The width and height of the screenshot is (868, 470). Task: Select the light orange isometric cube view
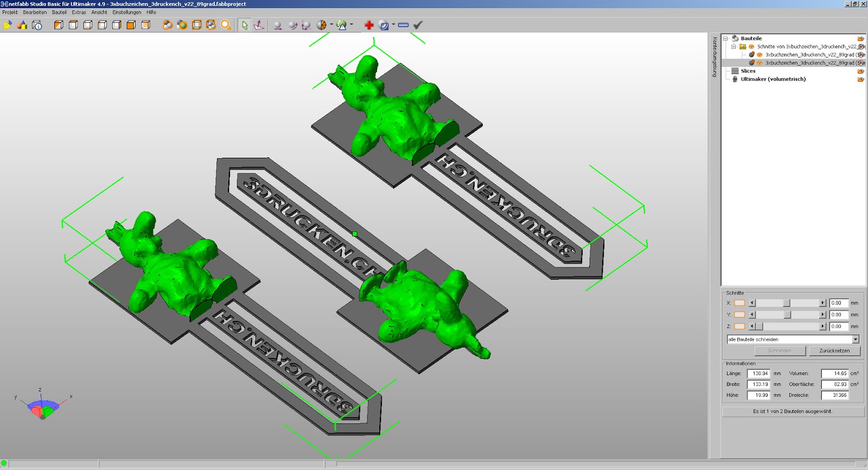click(x=146, y=25)
